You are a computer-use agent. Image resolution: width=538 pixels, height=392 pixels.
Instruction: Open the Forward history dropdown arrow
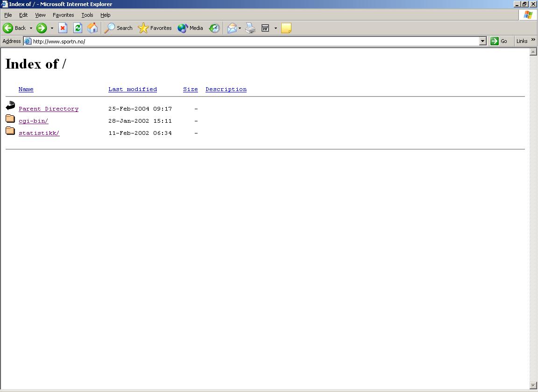(x=52, y=28)
